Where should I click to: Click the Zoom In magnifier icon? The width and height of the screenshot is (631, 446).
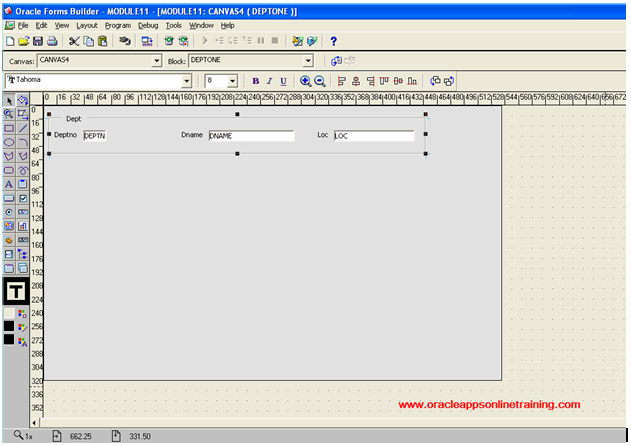point(306,81)
